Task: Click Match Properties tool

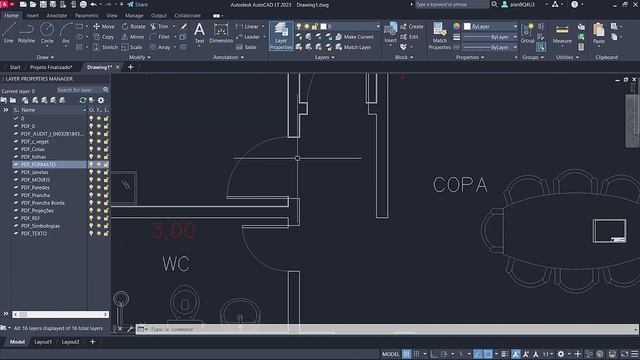Action: click(440, 36)
